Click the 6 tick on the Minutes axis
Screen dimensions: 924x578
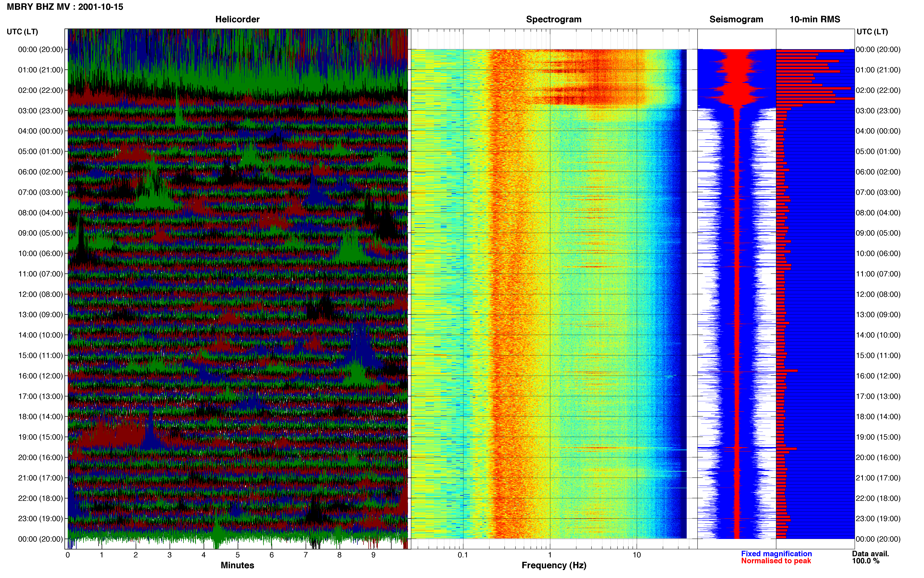[272, 555]
